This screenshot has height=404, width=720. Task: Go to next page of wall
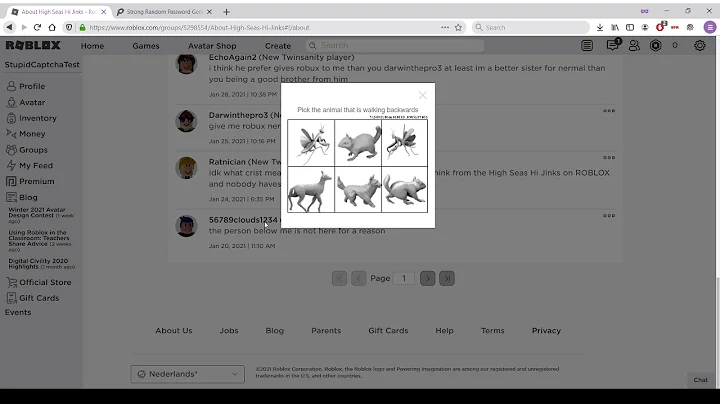pyautogui.click(x=428, y=278)
